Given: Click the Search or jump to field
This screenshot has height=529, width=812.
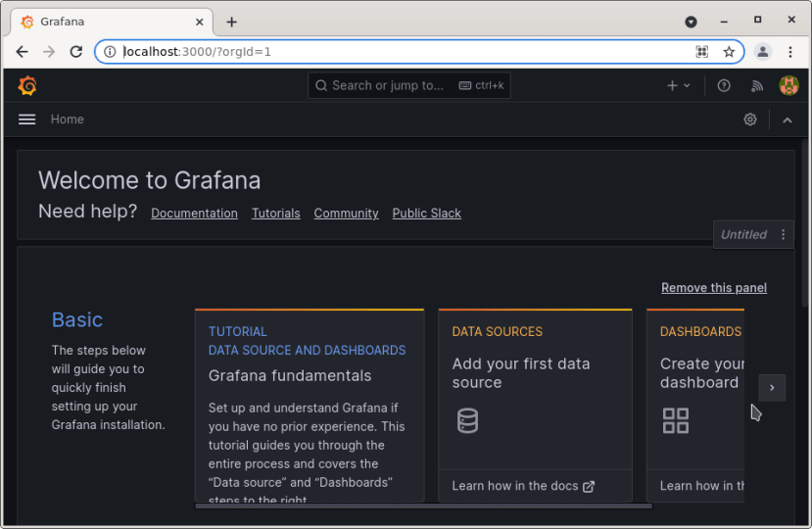Looking at the screenshot, I should click(409, 85).
